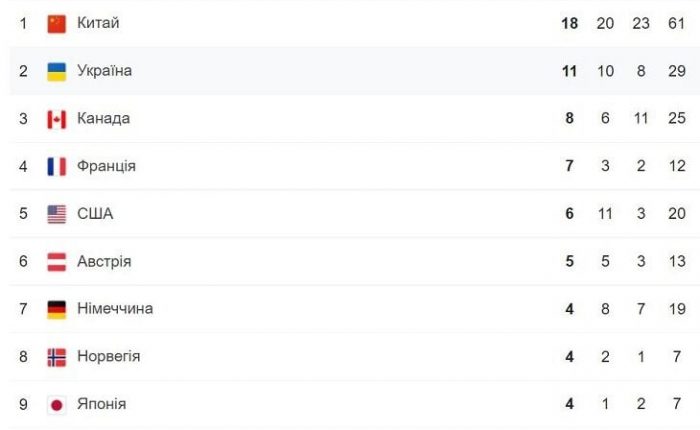700x430 pixels.
Task: Open the Китай country link
Action: [98, 22]
